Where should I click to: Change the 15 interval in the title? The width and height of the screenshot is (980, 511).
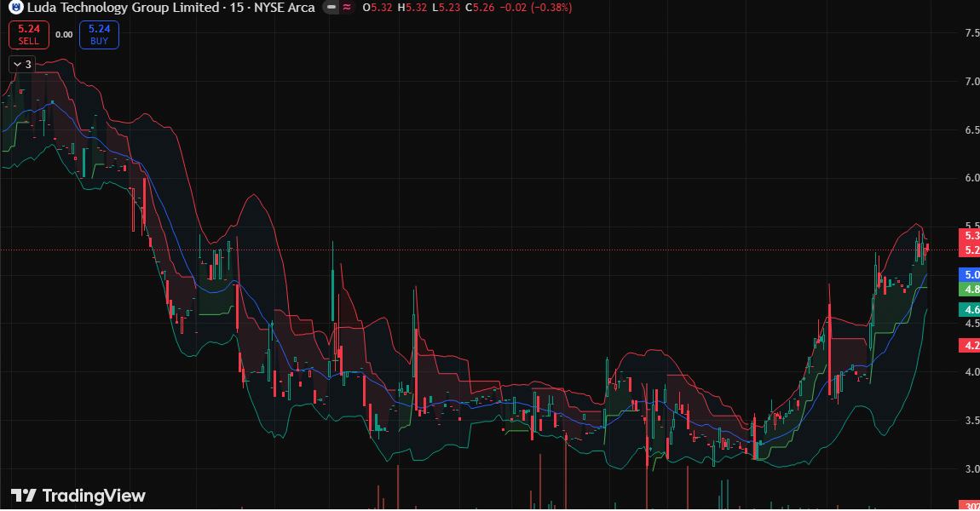(237, 8)
